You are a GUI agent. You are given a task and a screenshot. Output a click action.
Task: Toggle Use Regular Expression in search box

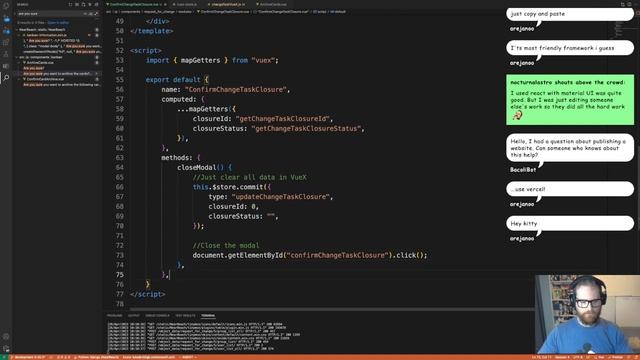pyautogui.click(x=96, y=14)
